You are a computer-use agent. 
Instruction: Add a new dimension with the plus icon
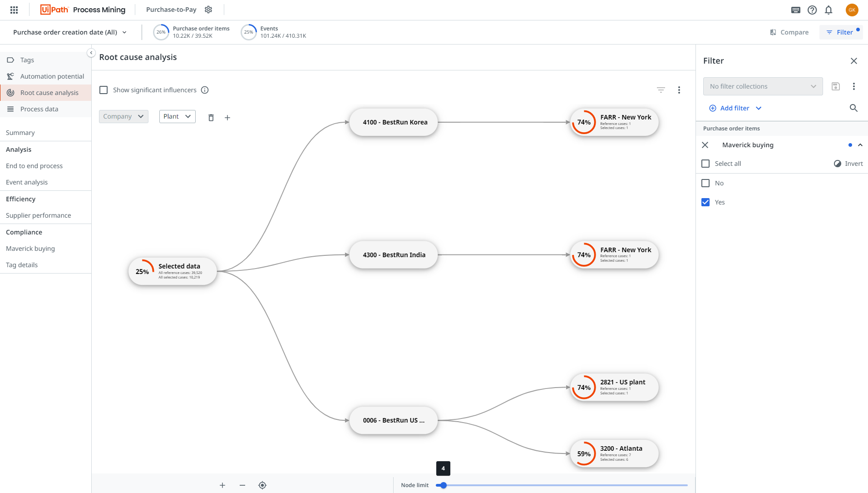227,117
